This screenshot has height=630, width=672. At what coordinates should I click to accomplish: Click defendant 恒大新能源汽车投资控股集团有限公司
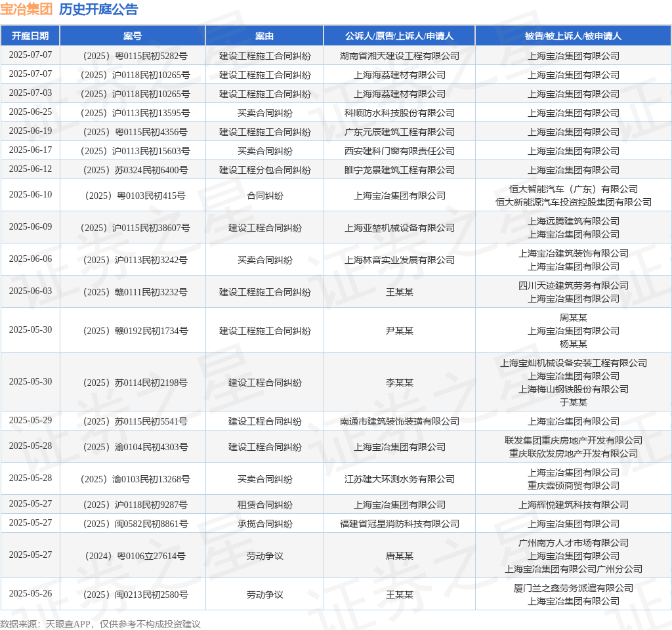[x=574, y=202]
